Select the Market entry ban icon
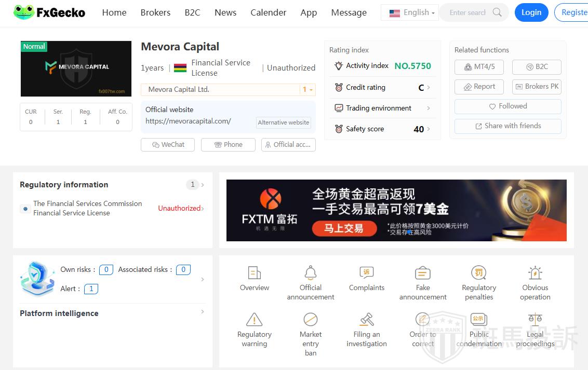The height and width of the screenshot is (370, 588). [311, 320]
